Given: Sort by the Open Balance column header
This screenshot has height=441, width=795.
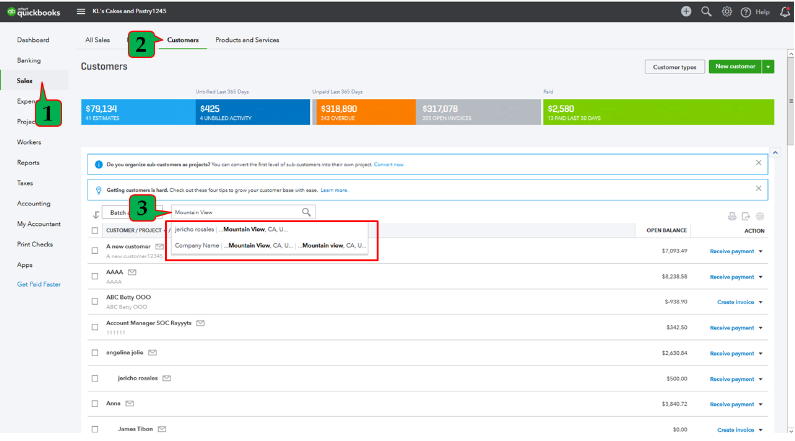Looking at the screenshot, I should point(666,231).
